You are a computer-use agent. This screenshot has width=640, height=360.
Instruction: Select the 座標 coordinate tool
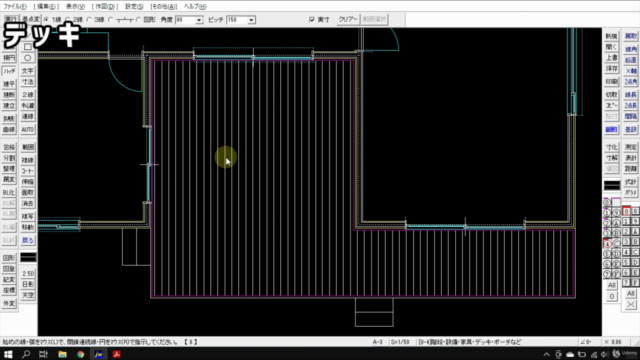pyautogui.click(x=9, y=290)
